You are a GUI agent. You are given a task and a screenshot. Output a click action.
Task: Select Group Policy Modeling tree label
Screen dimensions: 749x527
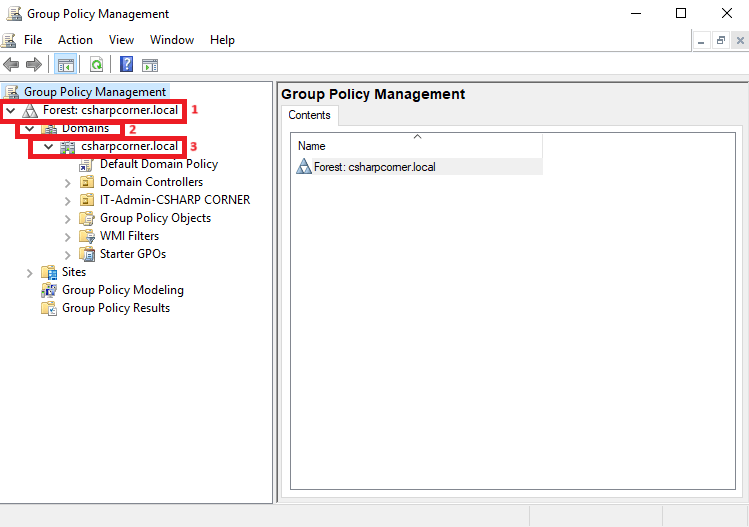[x=123, y=290]
